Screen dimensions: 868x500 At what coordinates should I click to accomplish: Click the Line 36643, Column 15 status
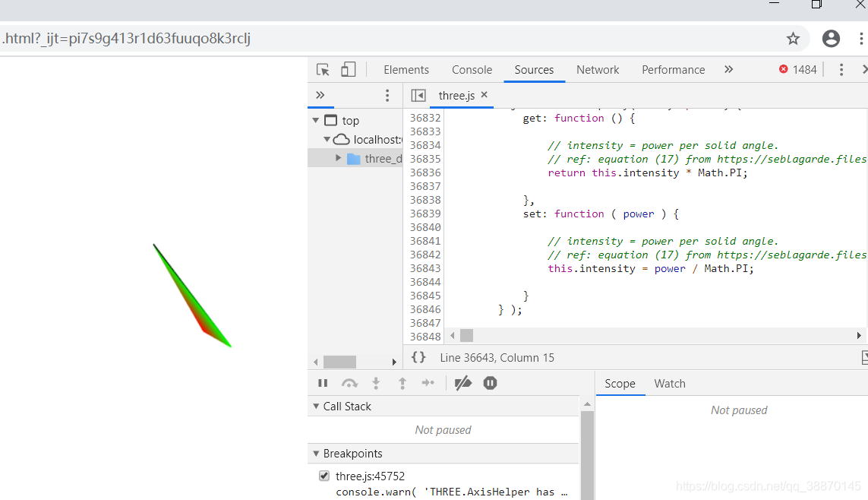tap(497, 358)
